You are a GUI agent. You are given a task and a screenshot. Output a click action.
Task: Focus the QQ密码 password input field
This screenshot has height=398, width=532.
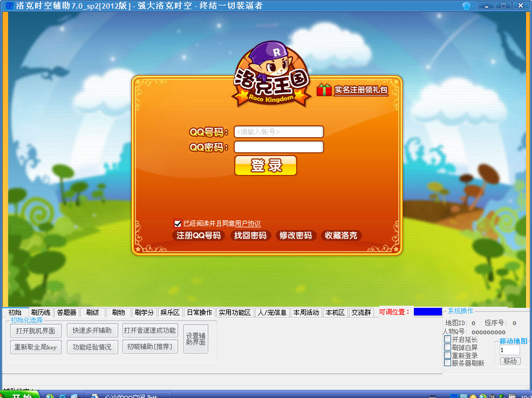coord(279,147)
